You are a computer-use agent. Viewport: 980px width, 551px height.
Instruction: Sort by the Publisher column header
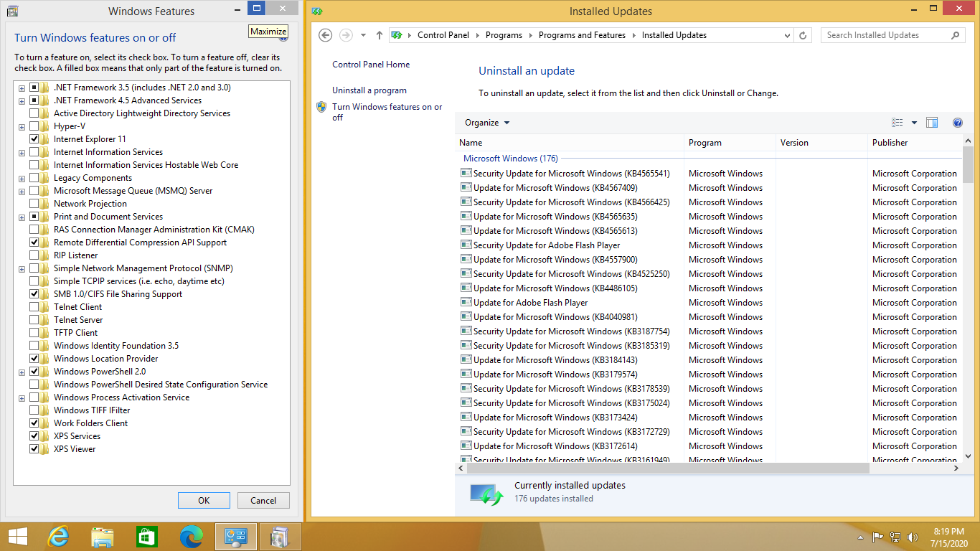click(x=915, y=143)
